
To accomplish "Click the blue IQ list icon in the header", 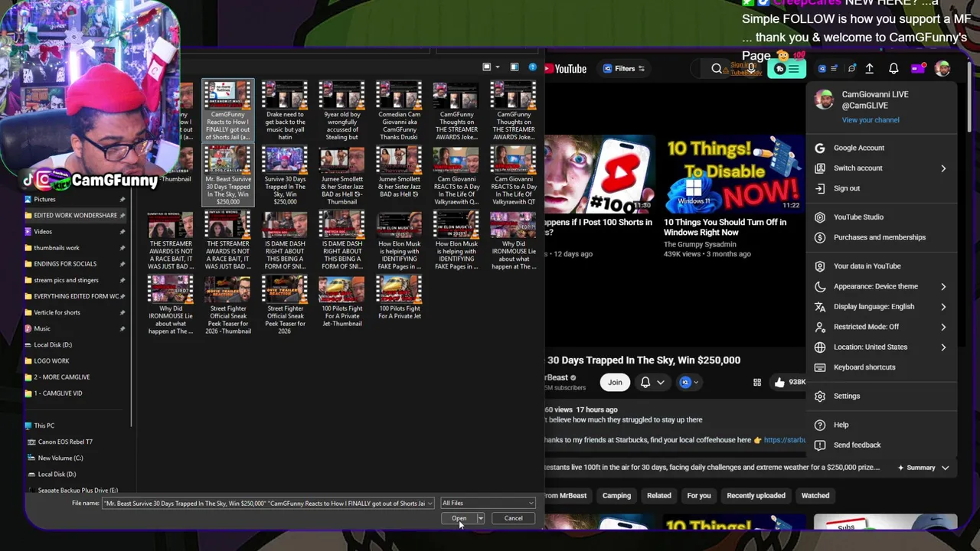I will tap(828, 69).
